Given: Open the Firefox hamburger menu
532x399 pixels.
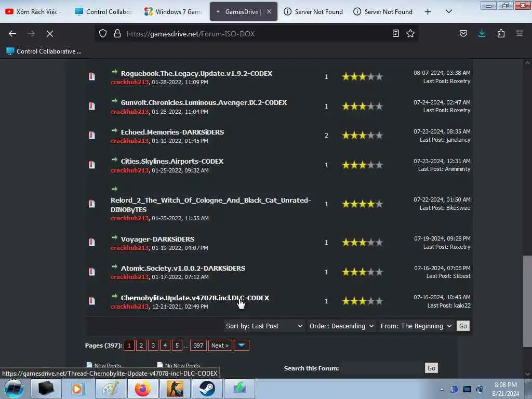Looking at the screenshot, I should (x=520, y=34).
